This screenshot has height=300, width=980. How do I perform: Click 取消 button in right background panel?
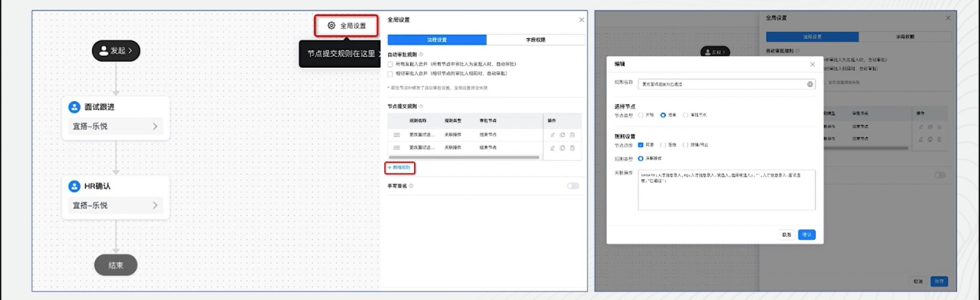point(918,281)
